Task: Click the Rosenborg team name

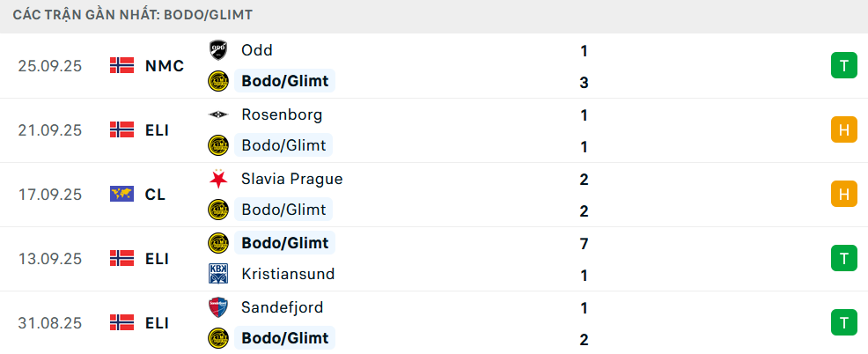Action: pyautogui.click(x=282, y=114)
